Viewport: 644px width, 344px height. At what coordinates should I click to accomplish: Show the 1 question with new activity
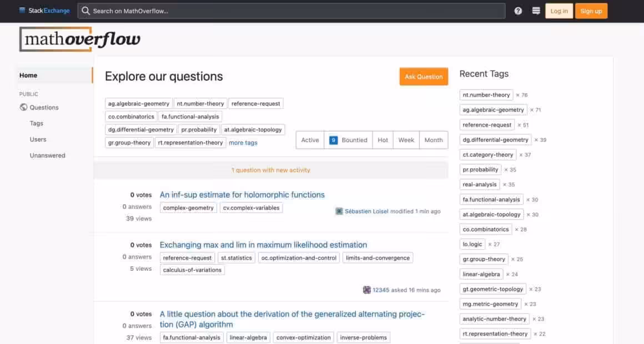271,170
